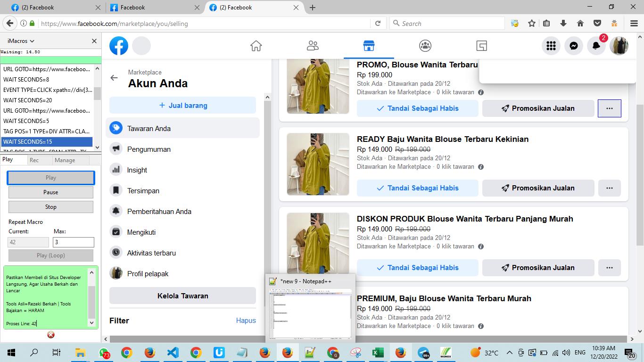Open more options for DISKON PRODUK listing

click(x=610, y=268)
